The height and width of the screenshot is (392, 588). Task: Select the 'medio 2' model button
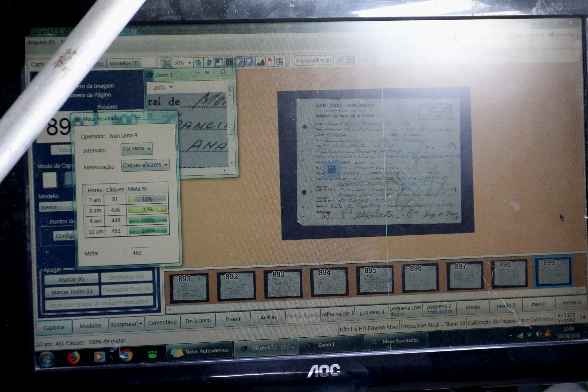click(506, 305)
